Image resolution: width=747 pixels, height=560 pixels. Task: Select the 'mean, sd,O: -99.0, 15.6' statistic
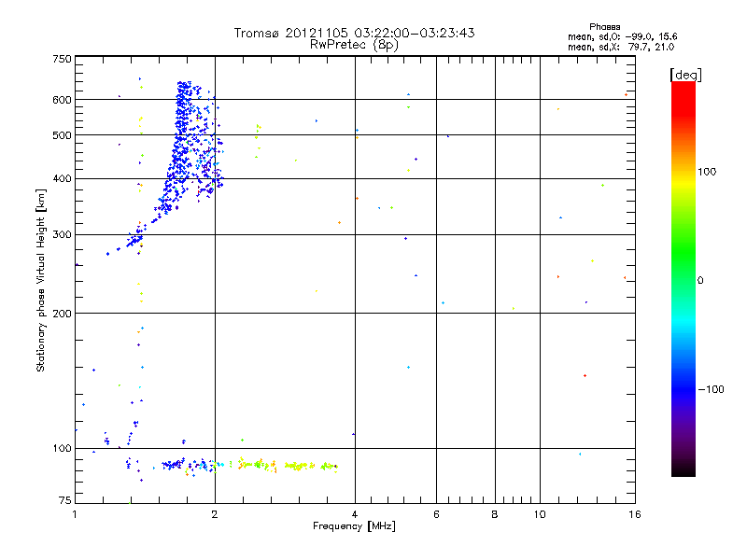point(622,36)
